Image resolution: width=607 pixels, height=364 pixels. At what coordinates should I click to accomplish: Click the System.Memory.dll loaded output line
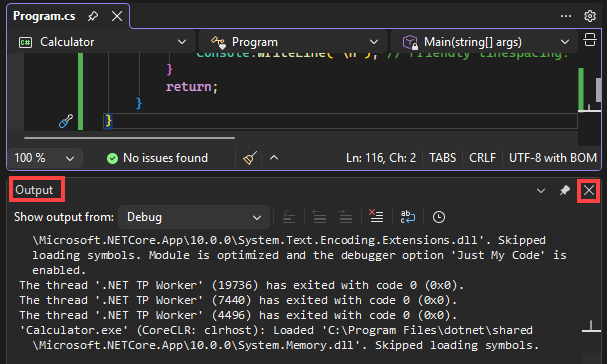pos(279,338)
